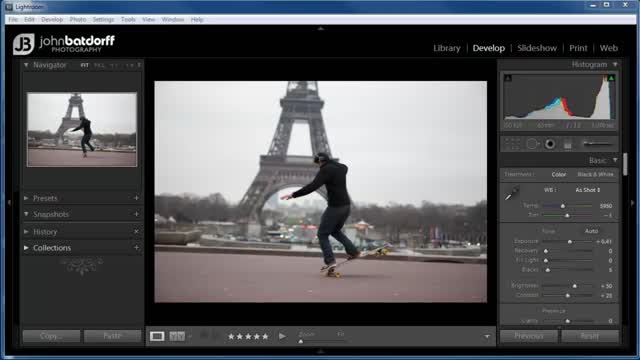
Task: Open the WB As Shot dropdown
Action: [588, 190]
